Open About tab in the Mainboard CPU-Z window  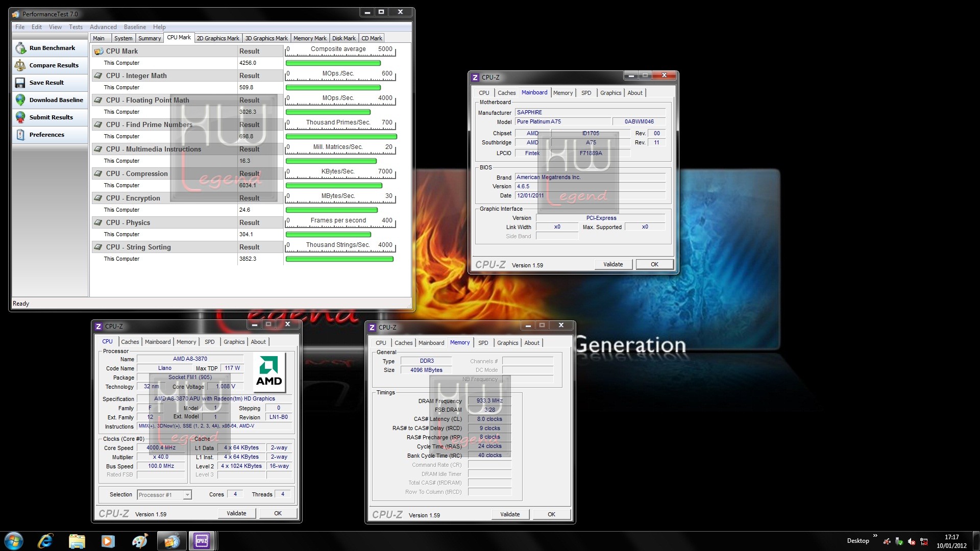[x=635, y=93]
